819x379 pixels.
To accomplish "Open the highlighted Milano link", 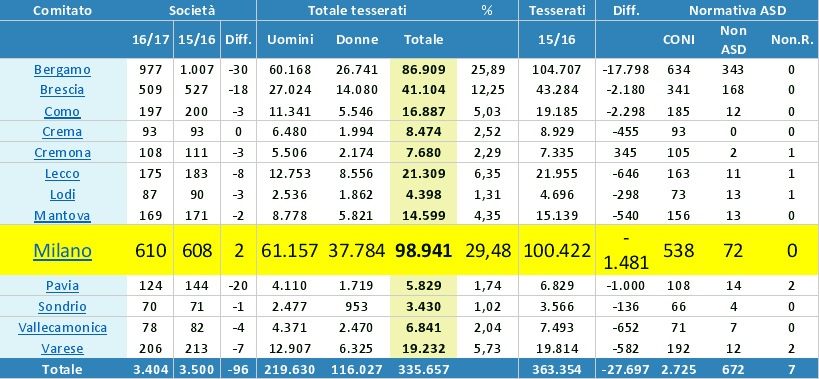I will pyautogui.click(x=62, y=251).
